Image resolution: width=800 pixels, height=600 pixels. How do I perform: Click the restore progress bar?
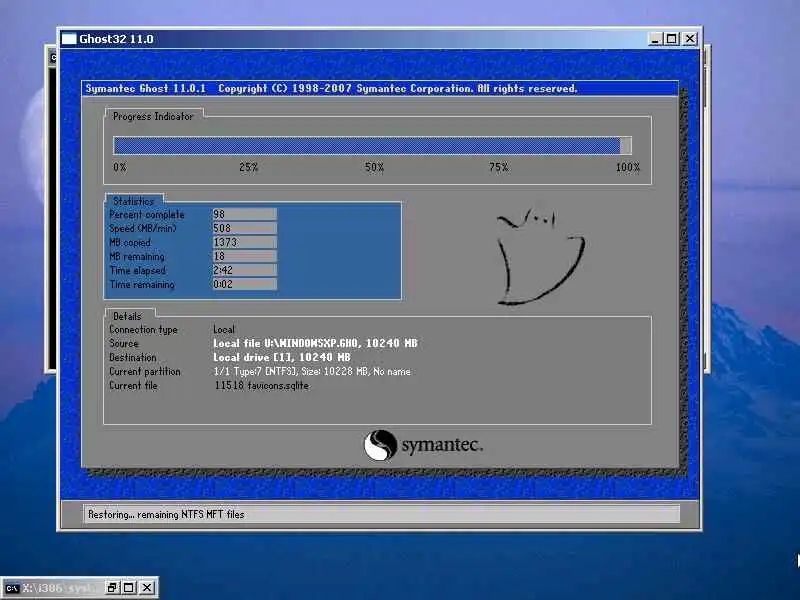tap(372, 145)
